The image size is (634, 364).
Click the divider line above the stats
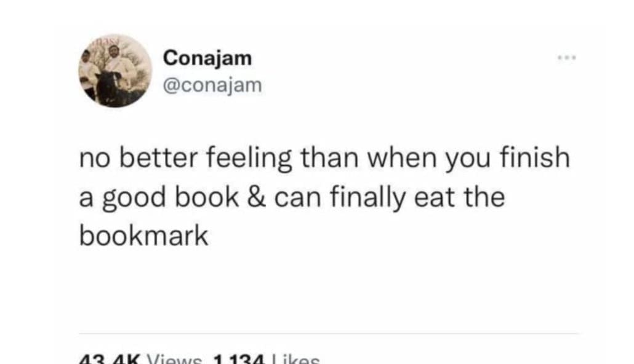329,334
